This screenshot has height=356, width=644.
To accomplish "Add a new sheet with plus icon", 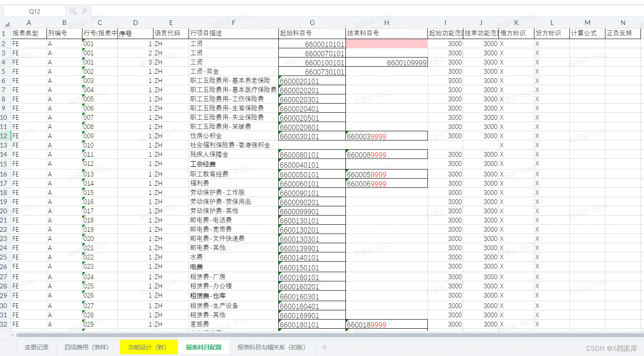I will pos(324,347).
